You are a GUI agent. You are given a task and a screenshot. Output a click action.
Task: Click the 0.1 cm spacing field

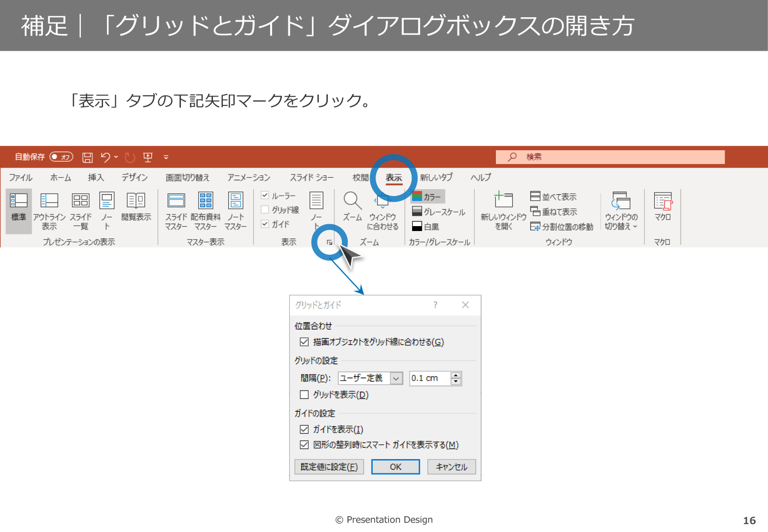[430, 378]
